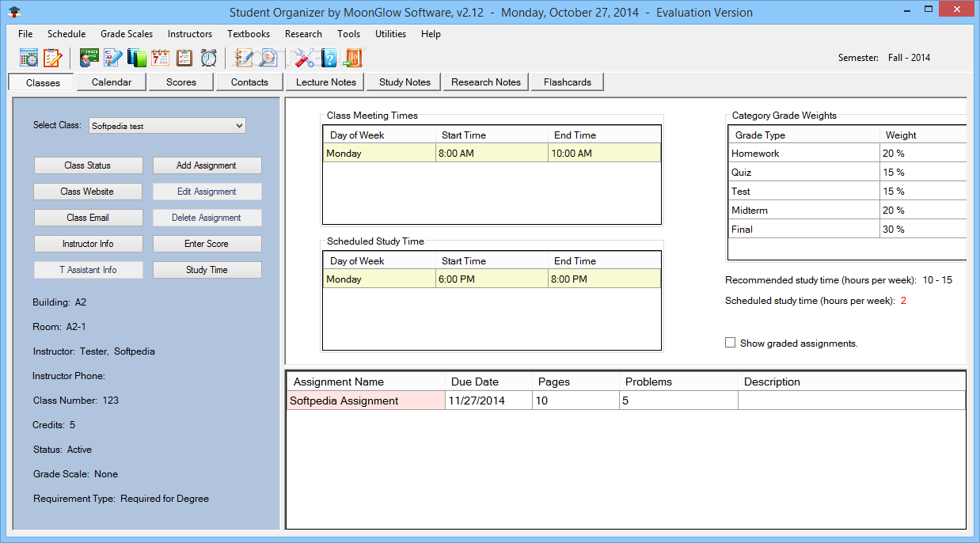The height and width of the screenshot is (543, 980).
Task: Click the Instructor Info button
Action: pyautogui.click(x=88, y=244)
